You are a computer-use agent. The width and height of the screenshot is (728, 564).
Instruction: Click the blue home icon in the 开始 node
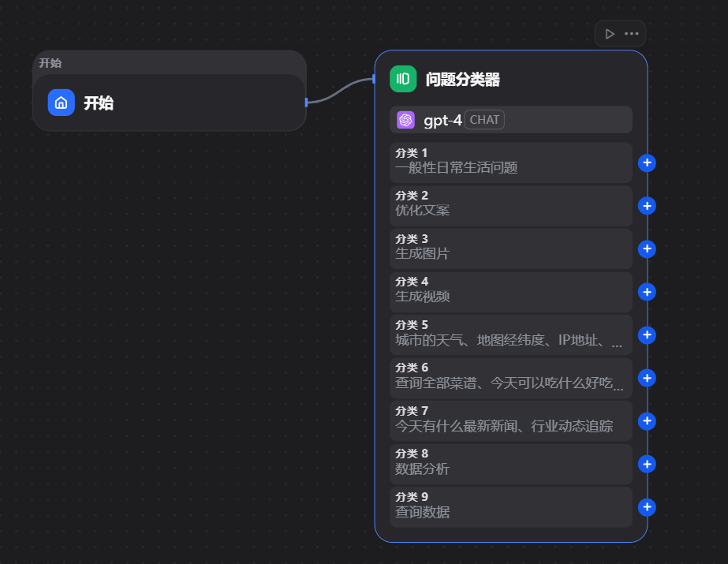pyautogui.click(x=62, y=103)
